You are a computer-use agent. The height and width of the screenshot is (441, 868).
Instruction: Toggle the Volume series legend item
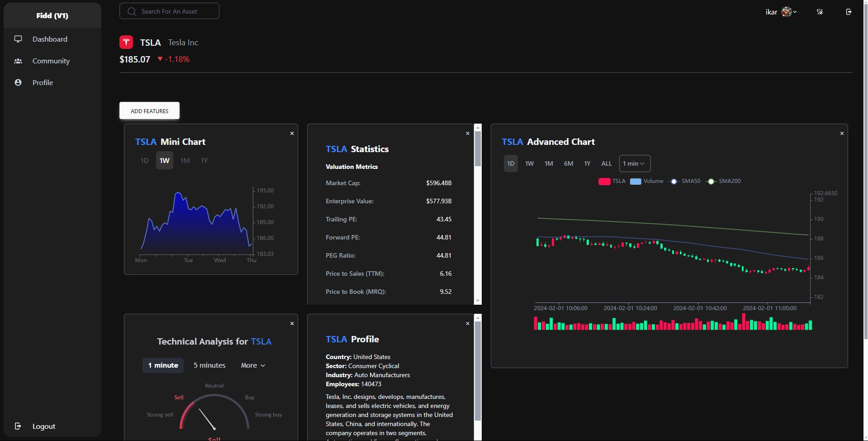(646, 181)
